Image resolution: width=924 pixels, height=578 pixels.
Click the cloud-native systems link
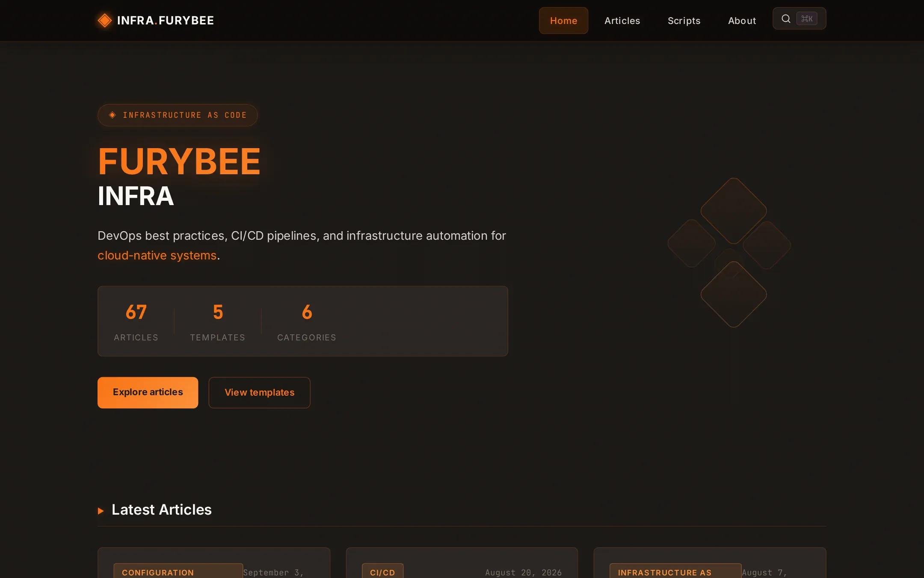157,255
